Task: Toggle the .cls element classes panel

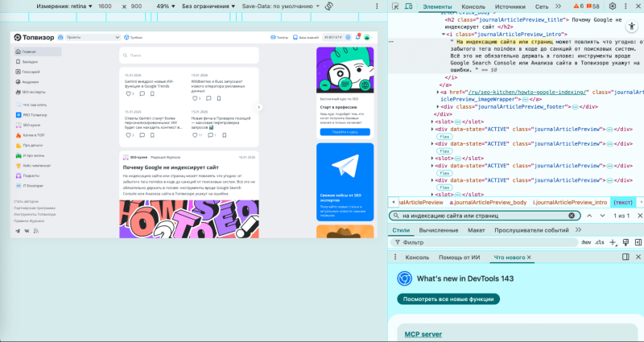Action: point(600,242)
